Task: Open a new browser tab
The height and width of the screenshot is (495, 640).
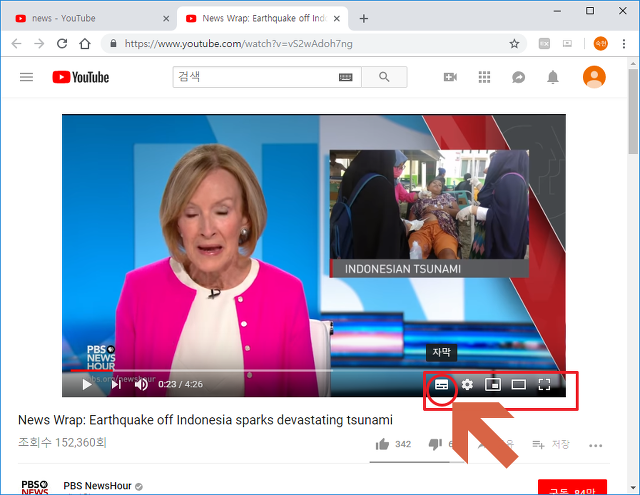Action: tap(364, 18)
